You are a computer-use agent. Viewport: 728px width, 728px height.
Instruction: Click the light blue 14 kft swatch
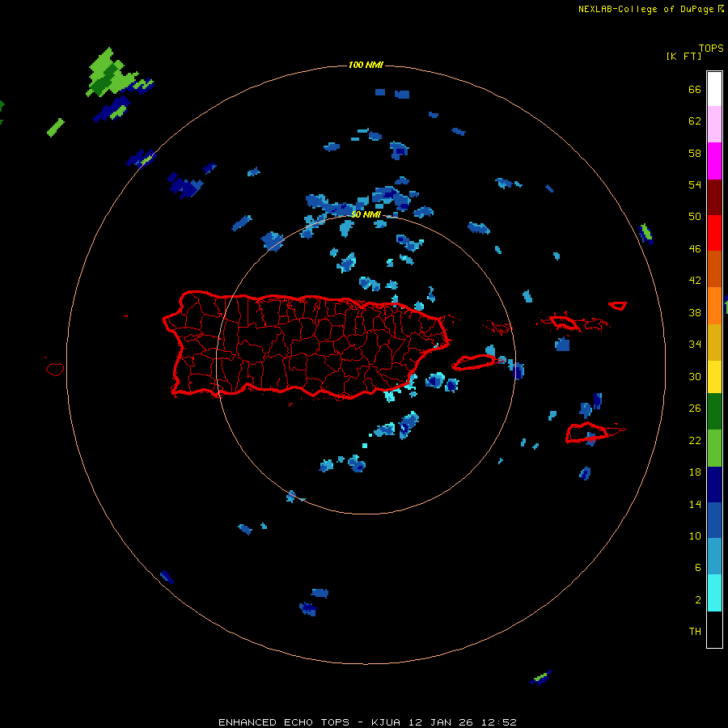point(714,556)
